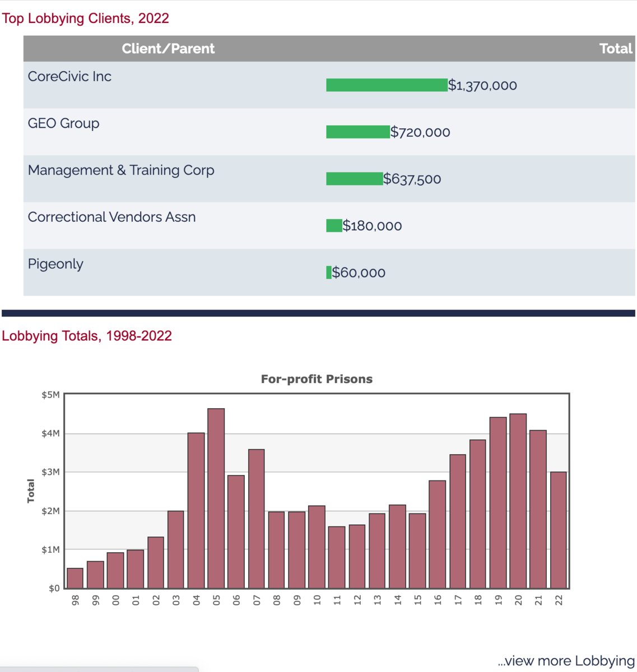Click CoreCivic's green $1,370,000 bar
Screen dimensions: 637x672
[387, 85]
